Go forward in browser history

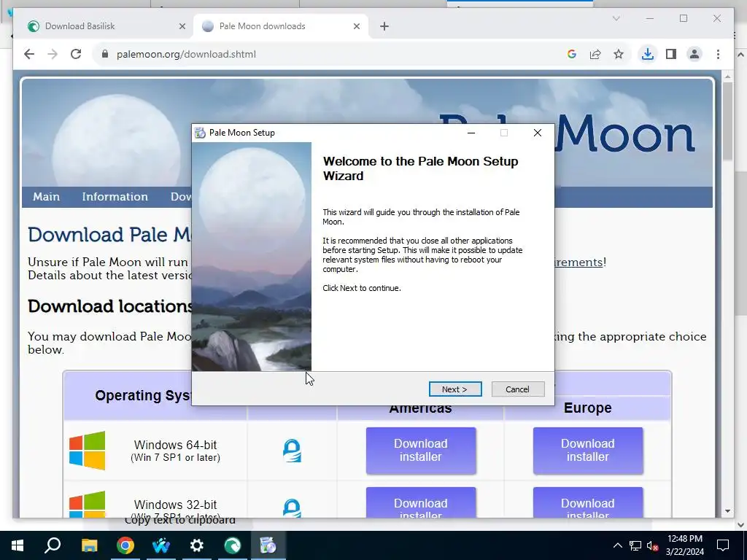click(53, 54)
